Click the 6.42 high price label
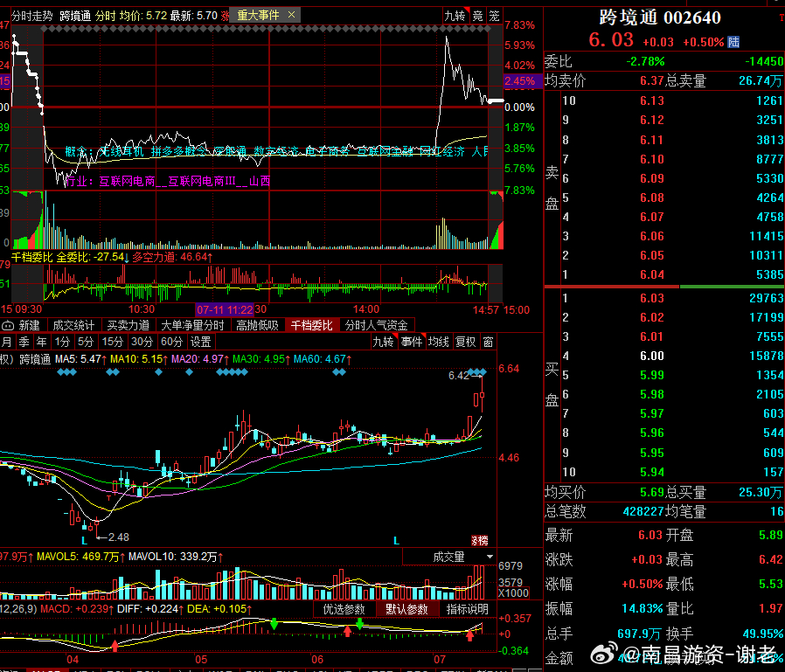This screenshot has width=785, height=672. pyautogui.click(x=459, y=375)
